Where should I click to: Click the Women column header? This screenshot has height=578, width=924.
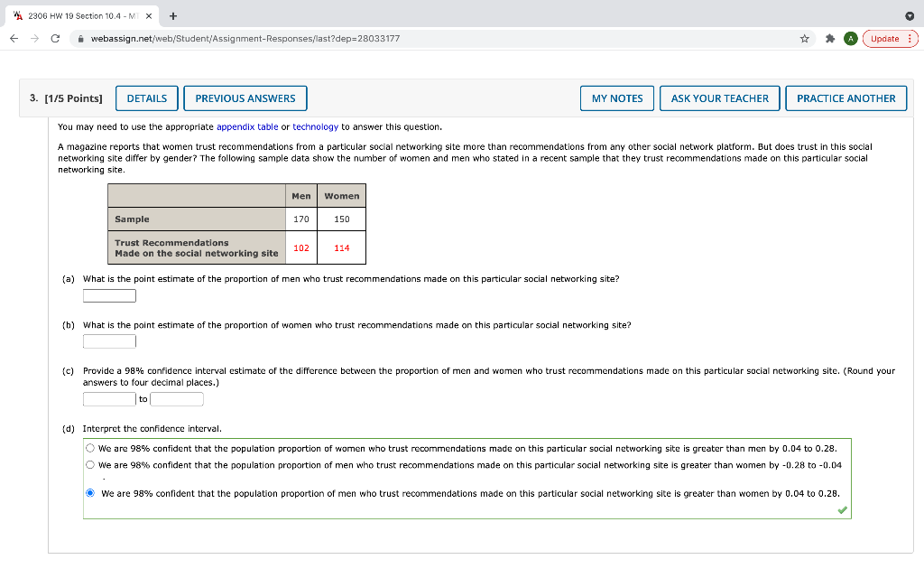[x=342, y=196]
